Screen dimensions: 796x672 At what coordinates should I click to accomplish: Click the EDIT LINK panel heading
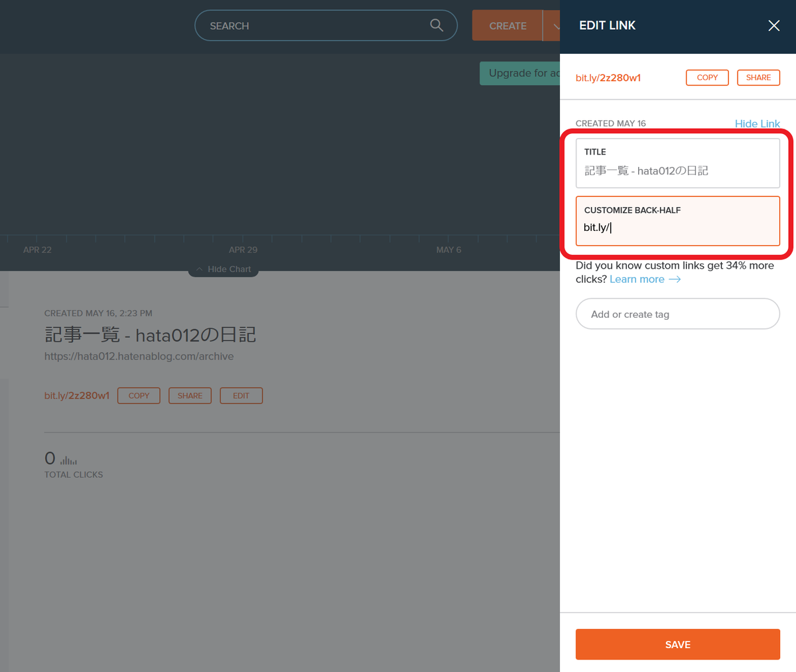coord(607,25)
